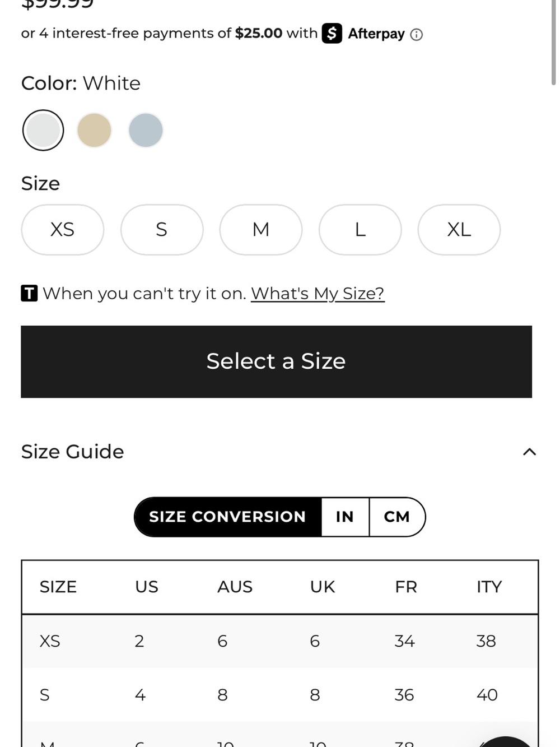The width and height of the screenshot is (560, 747).
Task: Click the Select a Size button
Action: pyautogui.click(x=276, y=361)
